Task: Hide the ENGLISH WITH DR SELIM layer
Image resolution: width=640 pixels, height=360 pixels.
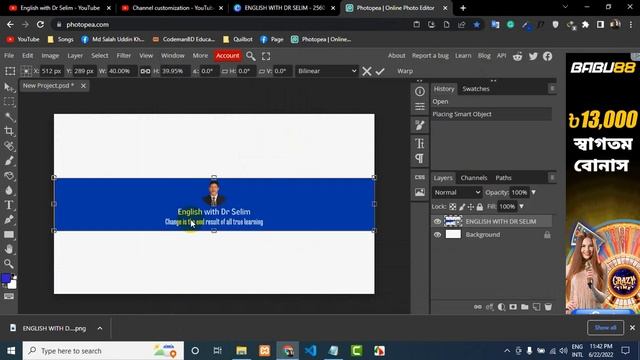Action: [437, 221]
